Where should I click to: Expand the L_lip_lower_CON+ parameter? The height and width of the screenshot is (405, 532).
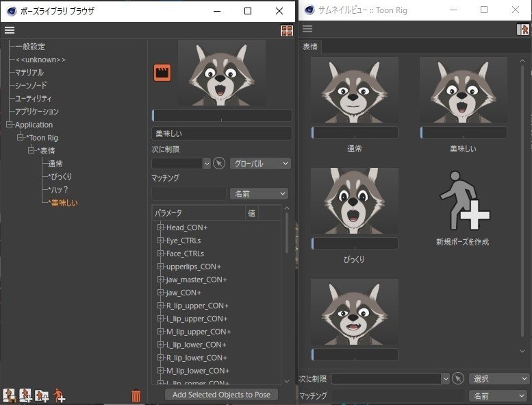(160, 345)
